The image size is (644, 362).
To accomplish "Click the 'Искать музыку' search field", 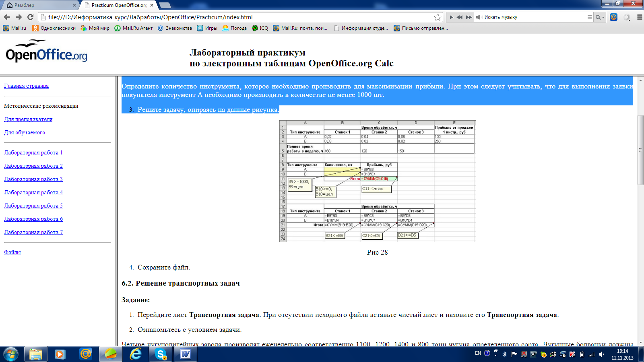I will coord(535,17).
